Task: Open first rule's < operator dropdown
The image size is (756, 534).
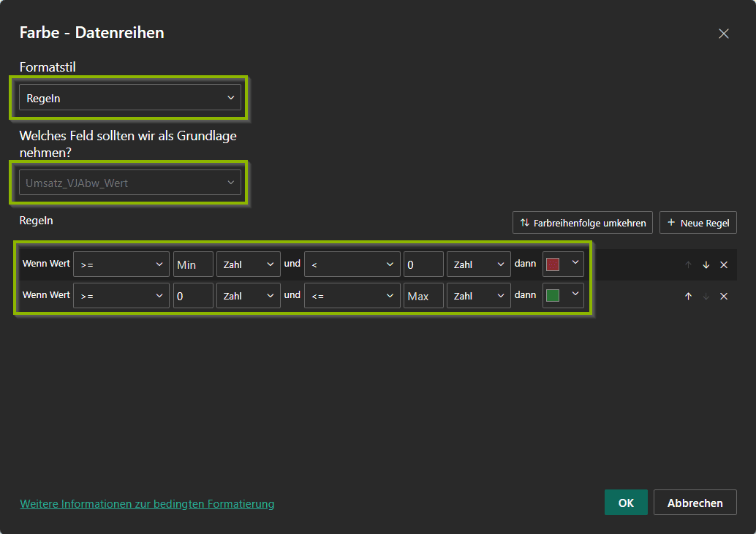Action: [x=352, y=264]
